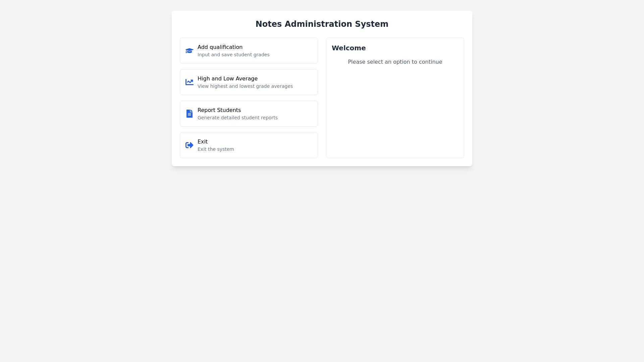Click the Welcome panel heading
This screenshot has height=362, width=644.
pos(348,48)
